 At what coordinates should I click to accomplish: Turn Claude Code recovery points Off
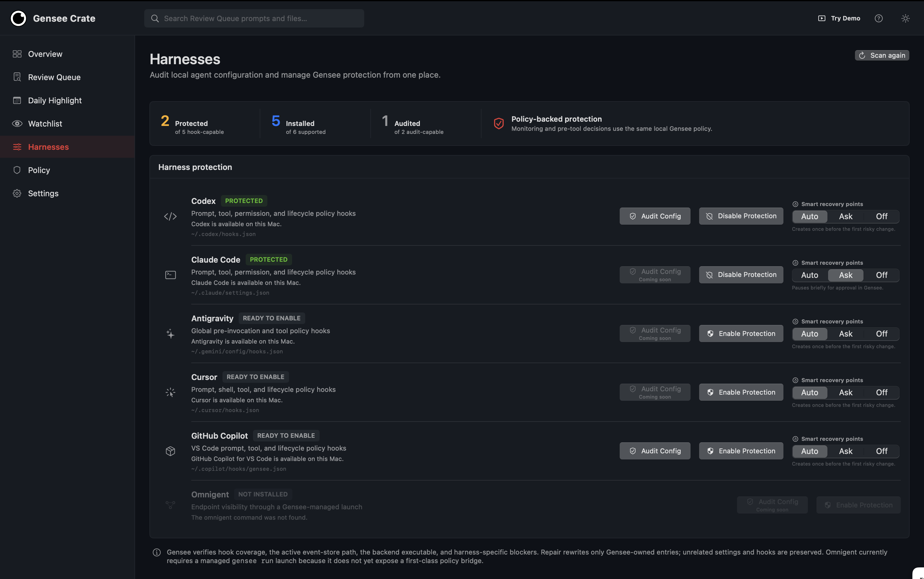click(882, 275)
